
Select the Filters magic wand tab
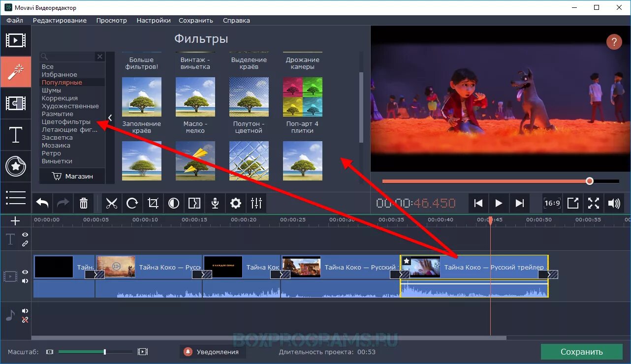(x=16, y=72)
